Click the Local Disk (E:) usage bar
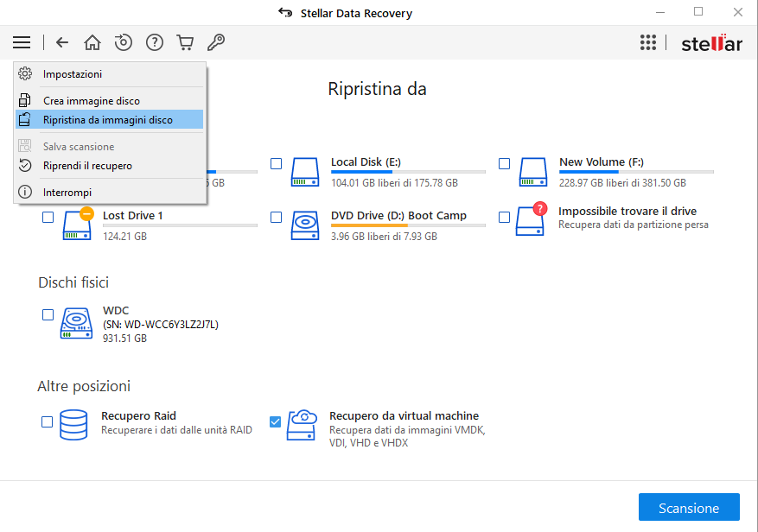This screenshot has width=758, height=532. [408, 172]
